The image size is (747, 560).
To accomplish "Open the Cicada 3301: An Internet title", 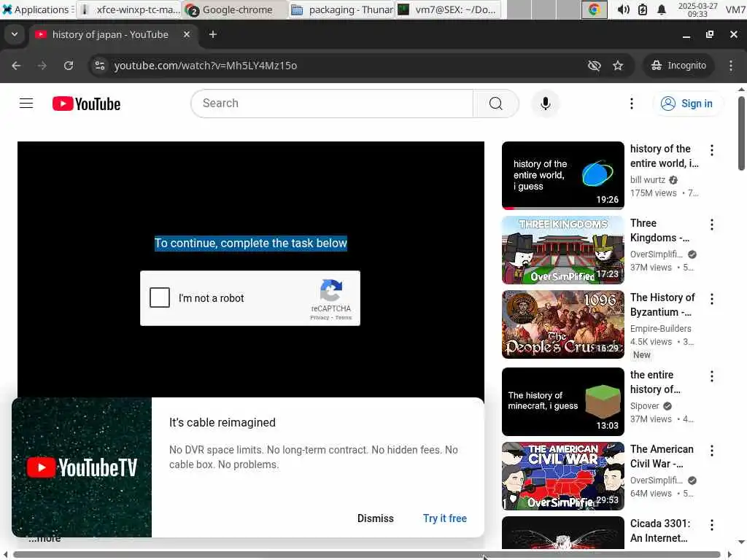I will click(659, 531).
